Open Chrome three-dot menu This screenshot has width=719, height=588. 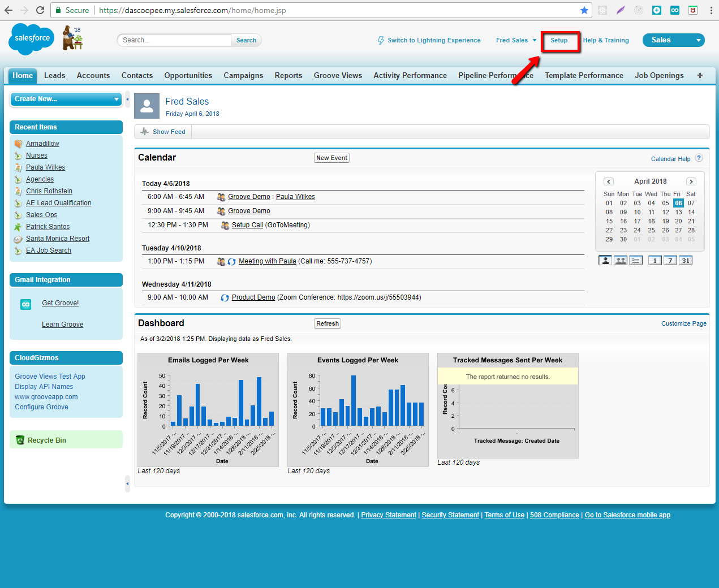coord(711,10)
